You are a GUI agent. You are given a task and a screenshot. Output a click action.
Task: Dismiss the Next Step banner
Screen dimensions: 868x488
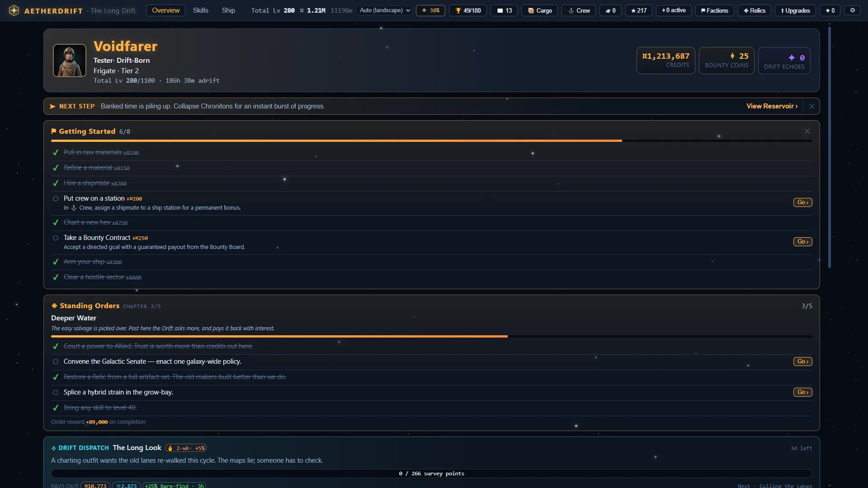click(x=811, y=106)
